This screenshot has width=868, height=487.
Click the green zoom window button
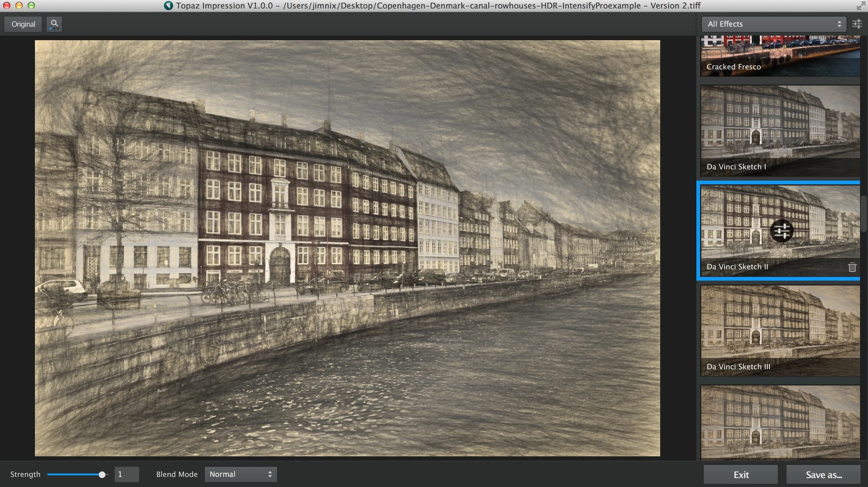pyautogui.click(x=31, y=5)
